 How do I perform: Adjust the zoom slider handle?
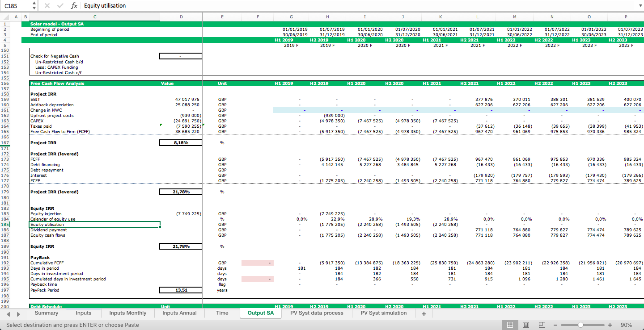click(580, 325)
